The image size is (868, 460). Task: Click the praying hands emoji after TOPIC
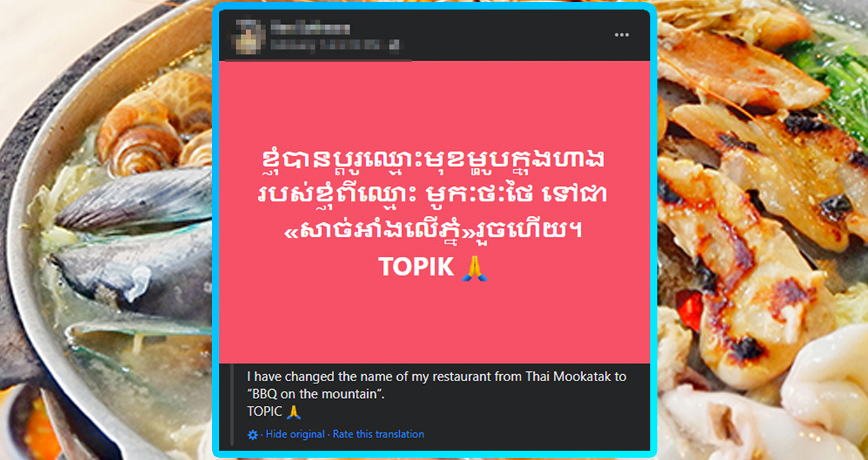coord(295,411)
